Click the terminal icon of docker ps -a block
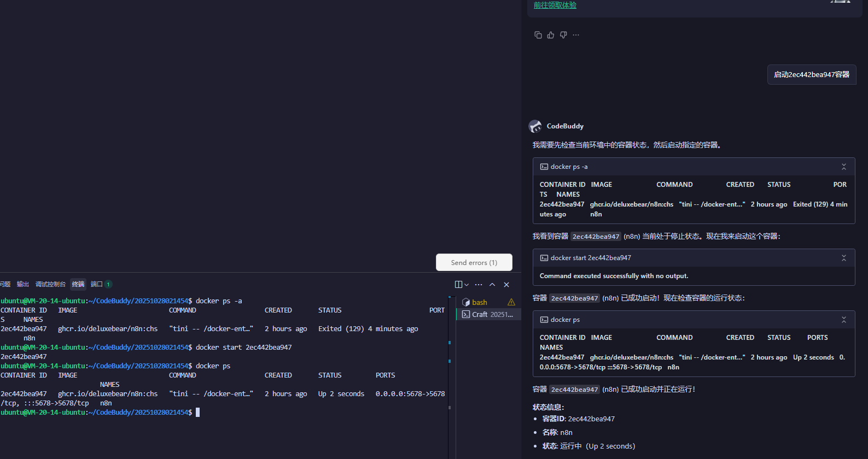 click(544, 167)
